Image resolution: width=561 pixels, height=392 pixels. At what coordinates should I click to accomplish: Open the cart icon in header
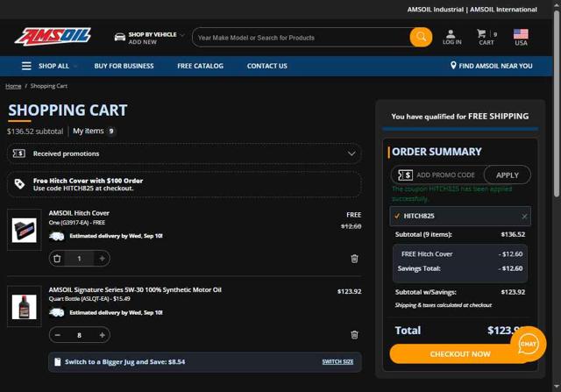(x=485, y=37)
